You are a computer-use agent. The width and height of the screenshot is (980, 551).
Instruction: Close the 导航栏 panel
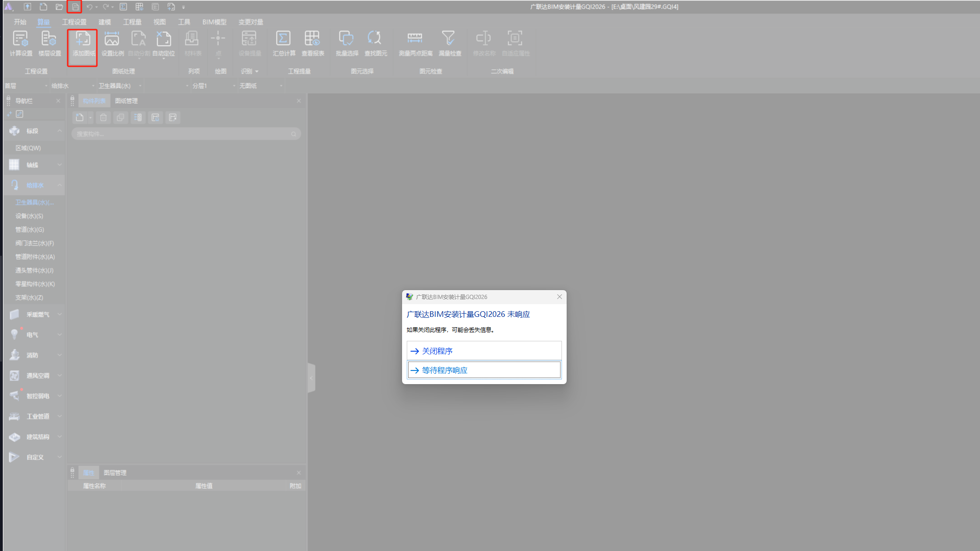point(58,101)
